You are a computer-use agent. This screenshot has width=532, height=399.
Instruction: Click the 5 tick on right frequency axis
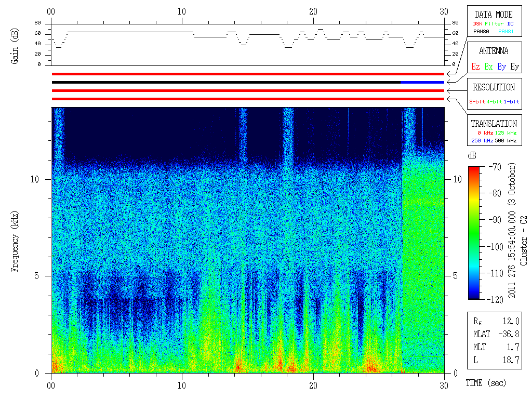[455, 276]
